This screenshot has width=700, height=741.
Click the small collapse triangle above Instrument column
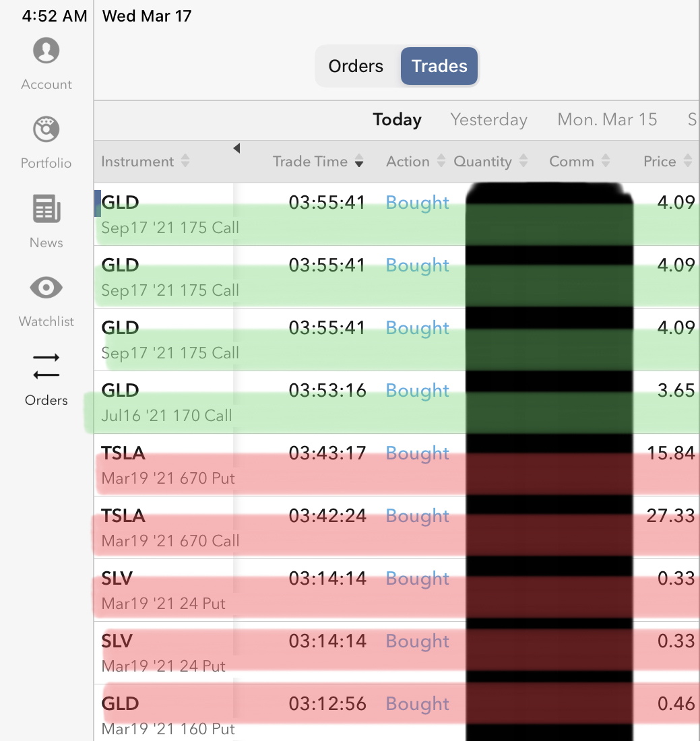pos(236,148)
